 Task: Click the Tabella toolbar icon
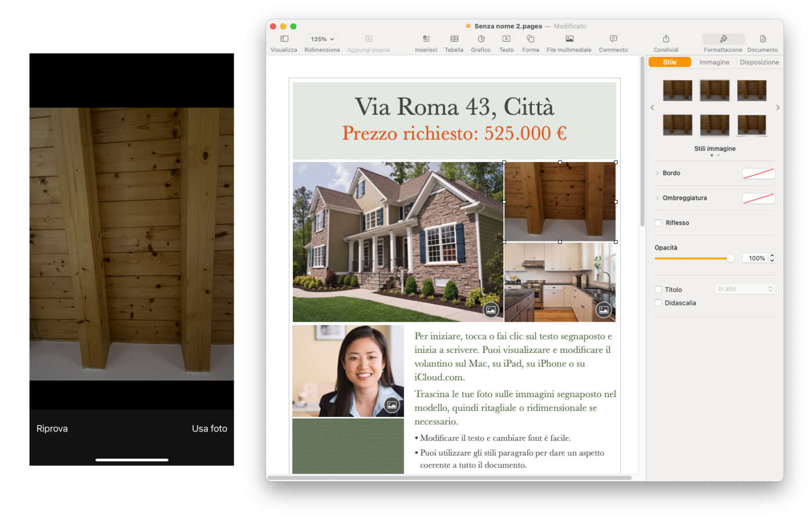(454, 39)
